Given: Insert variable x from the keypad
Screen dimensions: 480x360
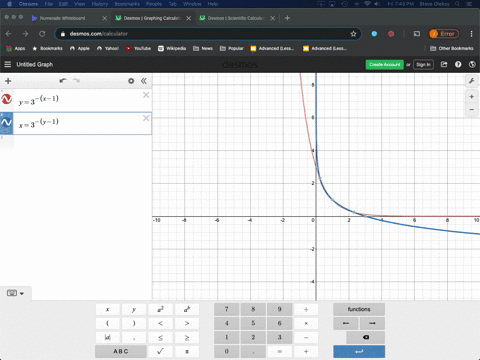Looking at the screenshot, I should coord(107,309).
